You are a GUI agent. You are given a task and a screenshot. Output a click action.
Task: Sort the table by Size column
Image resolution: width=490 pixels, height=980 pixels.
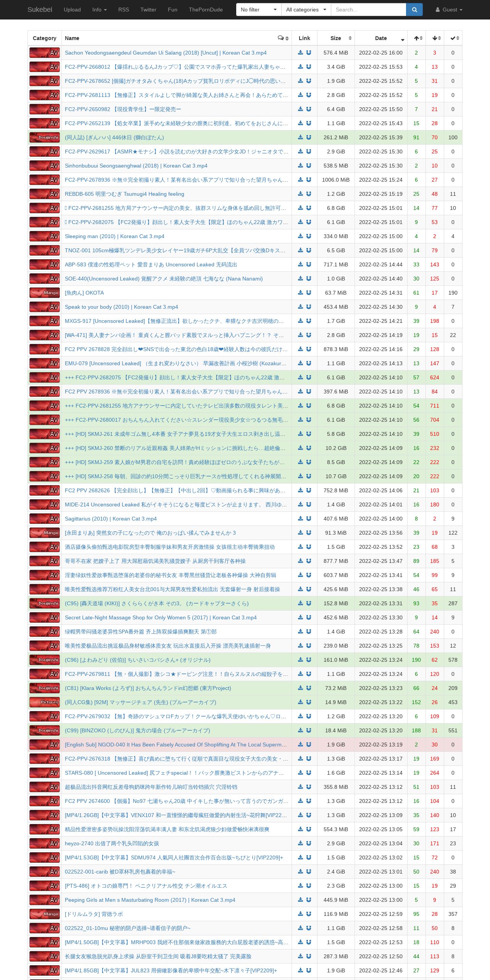click(336, 38)
